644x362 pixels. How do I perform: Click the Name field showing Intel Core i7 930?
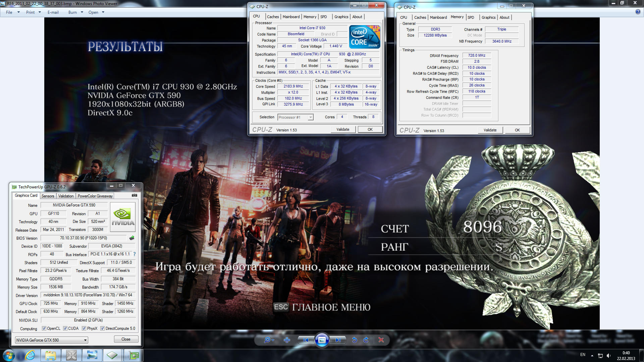tap(312, 28)
